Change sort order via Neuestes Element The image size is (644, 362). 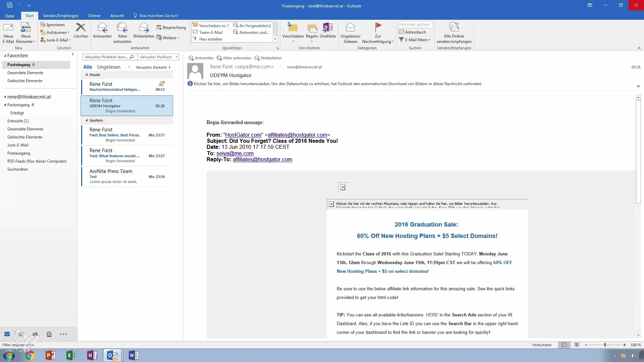tap(153, 67)
